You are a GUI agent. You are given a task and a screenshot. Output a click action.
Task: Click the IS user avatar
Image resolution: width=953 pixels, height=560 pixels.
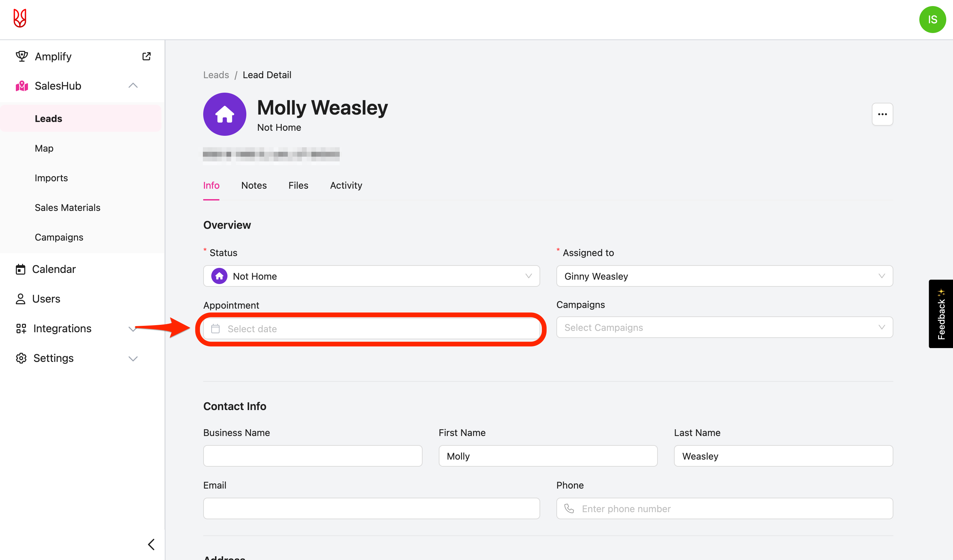(x=932, y=19)
